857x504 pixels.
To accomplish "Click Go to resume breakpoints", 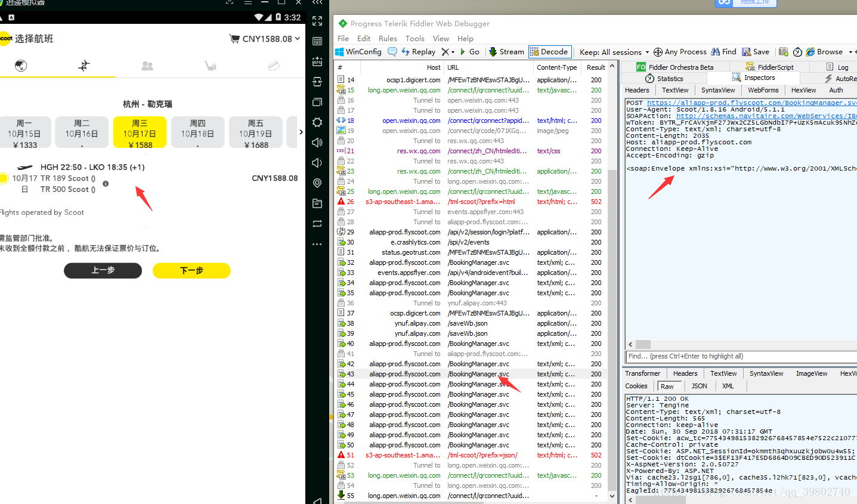I will pyautogui.click(x=470, y=52).
